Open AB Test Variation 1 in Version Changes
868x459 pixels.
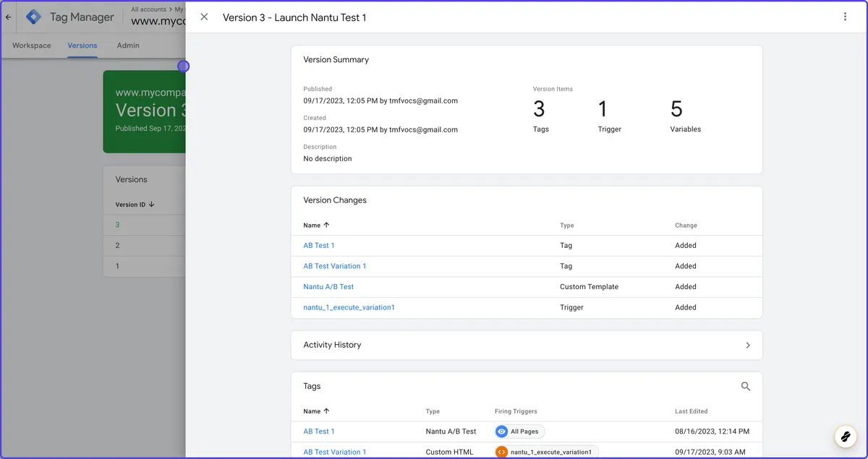click(335, 266)
